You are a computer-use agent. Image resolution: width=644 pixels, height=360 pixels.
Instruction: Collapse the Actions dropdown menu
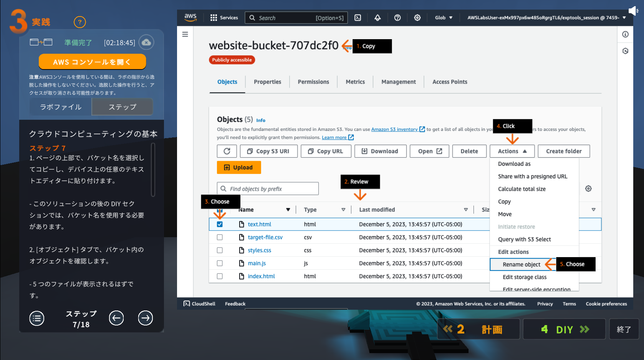tap(512, 151)
